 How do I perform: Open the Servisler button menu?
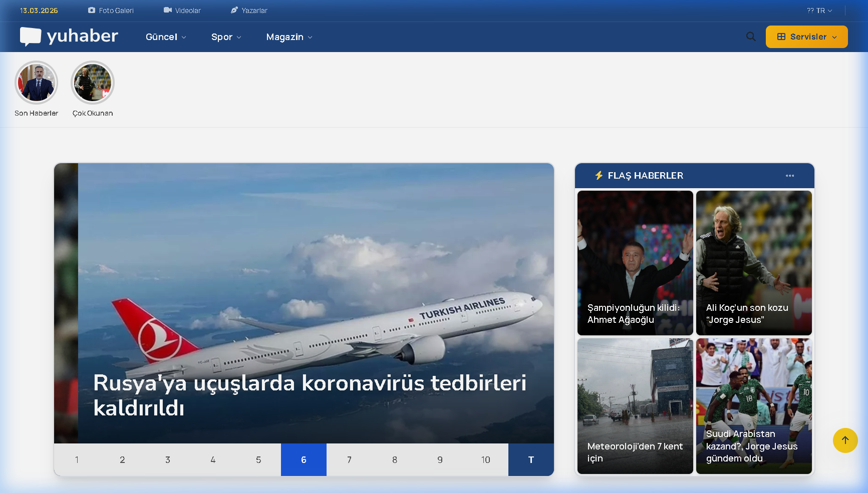click(x=806, y=37)
